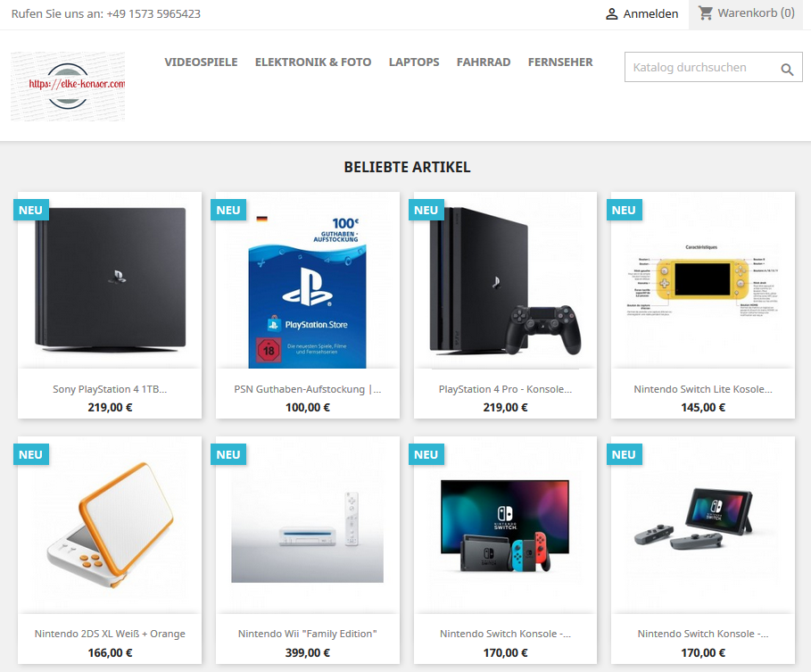Select the FERNSEHER category

coord(560,62)
